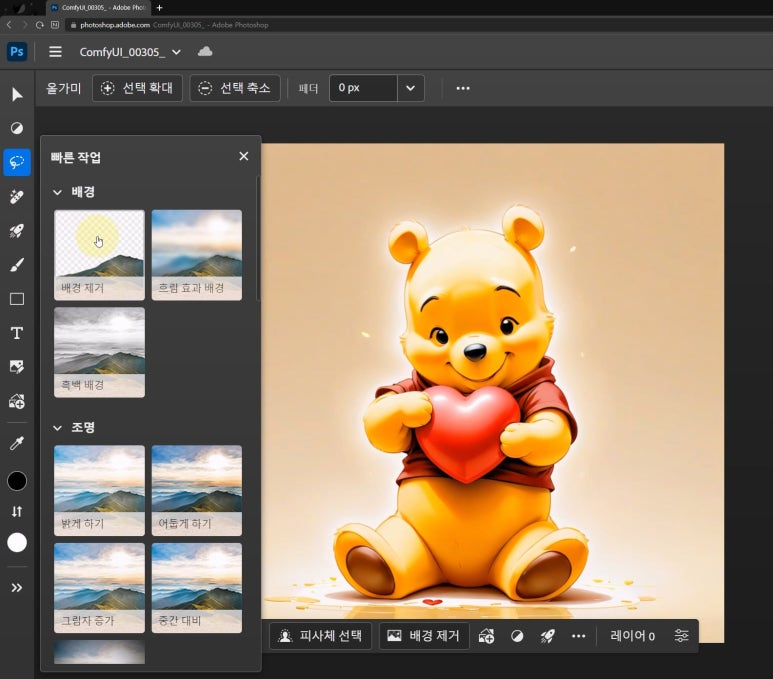Open layer settings sliders icon
This screenshot has width=773, height=679.
click(x=681, y=636)
